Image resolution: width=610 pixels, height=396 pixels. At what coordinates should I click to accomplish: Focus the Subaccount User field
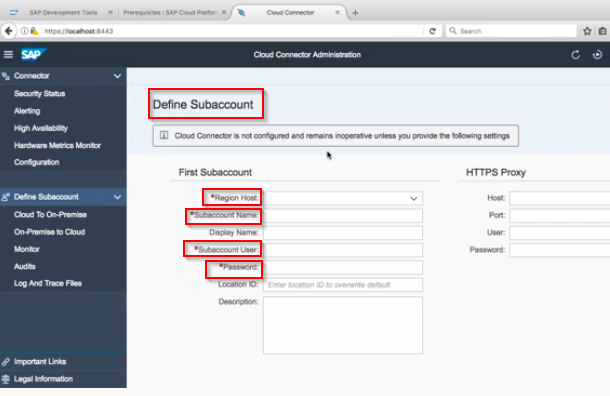pos(343,250)
